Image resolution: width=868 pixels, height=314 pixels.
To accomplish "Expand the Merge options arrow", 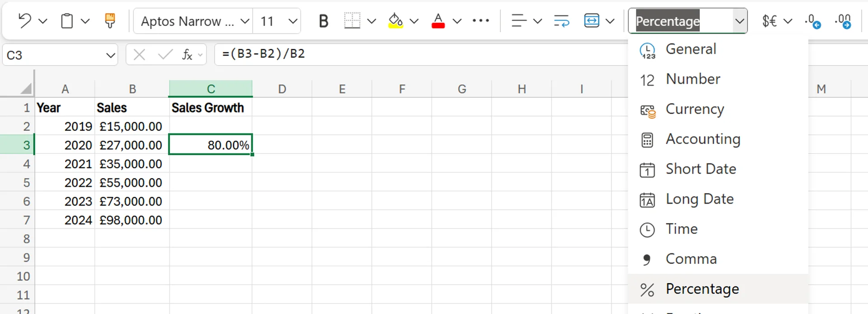I will [x=610, y=21].
